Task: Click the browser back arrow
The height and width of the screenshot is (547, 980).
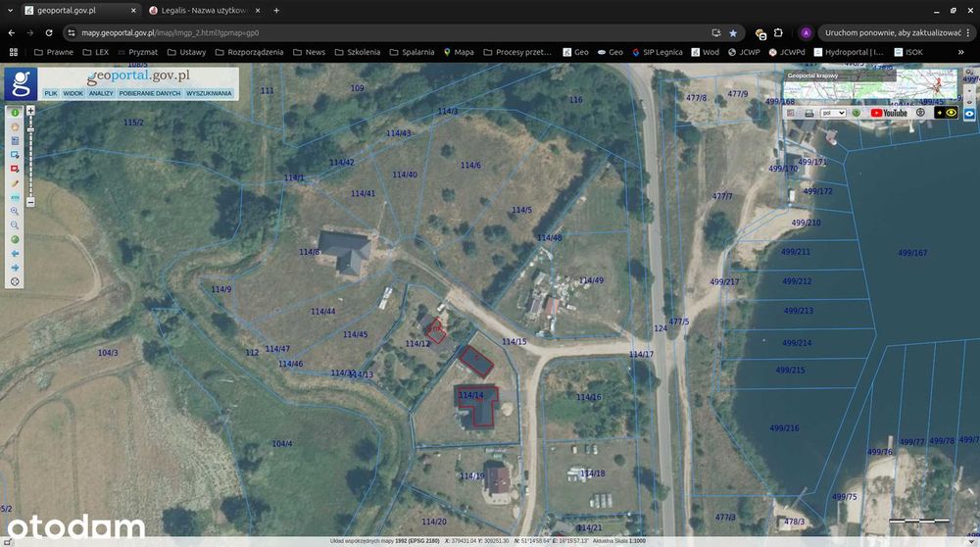Action: coord(11,32)
